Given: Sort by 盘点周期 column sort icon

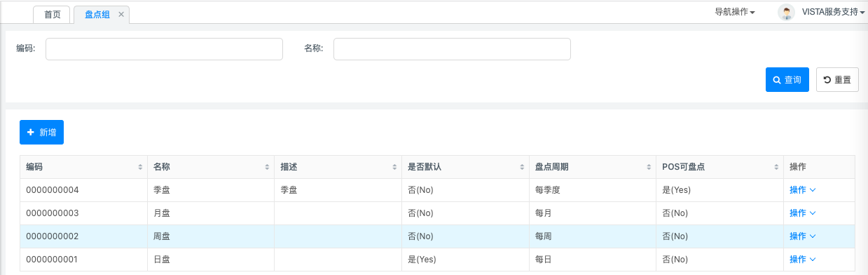Looking at the screenshot, I should coord(649,167).
